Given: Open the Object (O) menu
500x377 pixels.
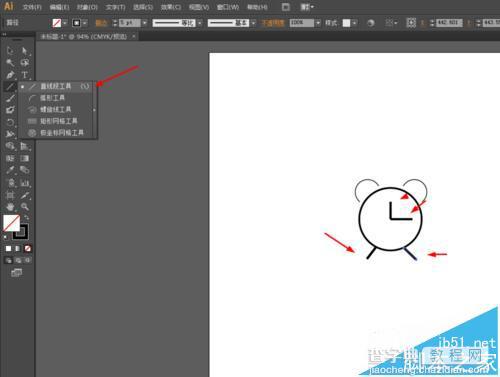Looking at the screenshot, I should [87, 7].
